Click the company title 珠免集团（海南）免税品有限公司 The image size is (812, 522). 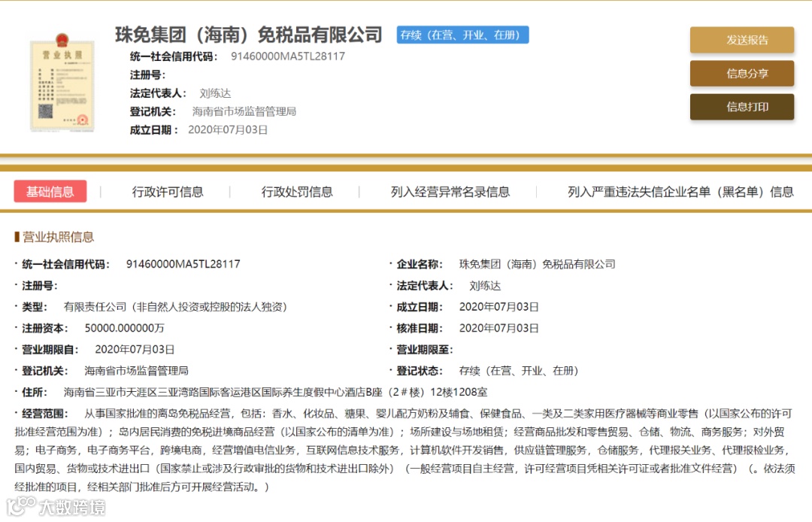(249, 35)
